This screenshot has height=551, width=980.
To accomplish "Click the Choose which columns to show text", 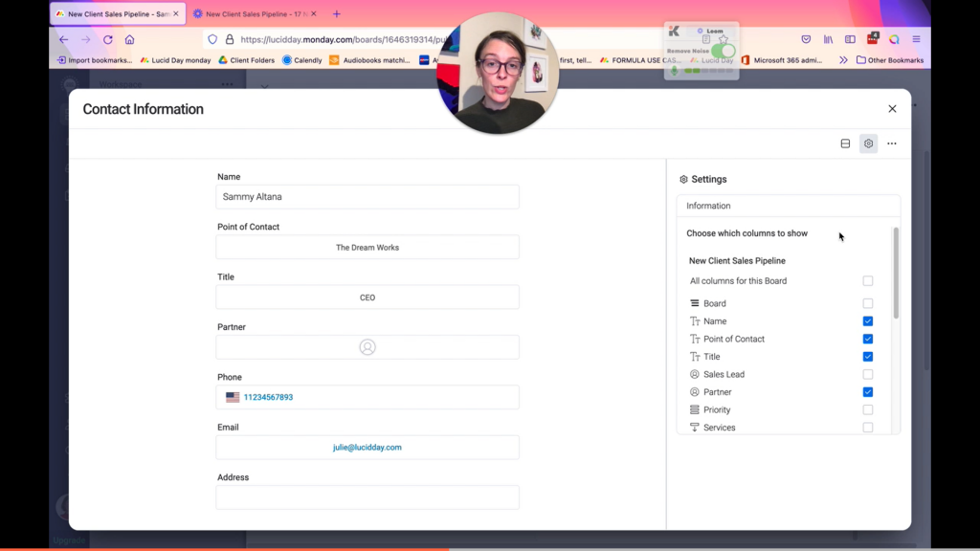I will [x=746, y=233].
